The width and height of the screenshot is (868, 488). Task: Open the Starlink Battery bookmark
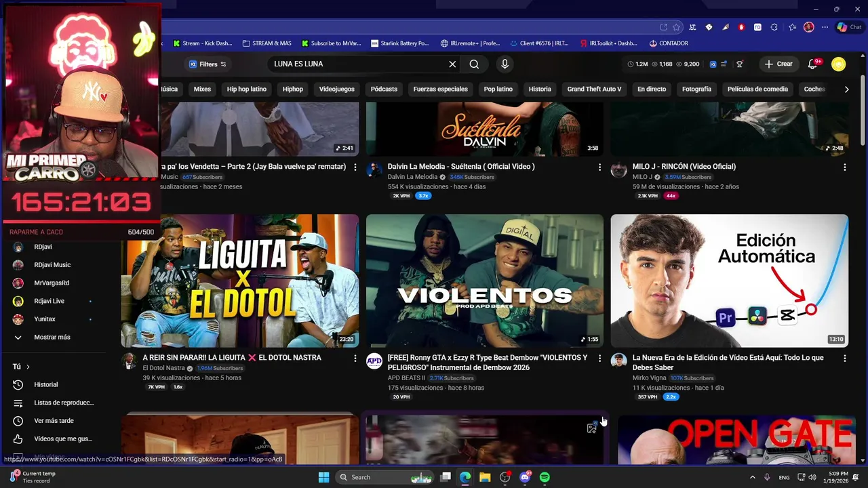tap(399, 43)
